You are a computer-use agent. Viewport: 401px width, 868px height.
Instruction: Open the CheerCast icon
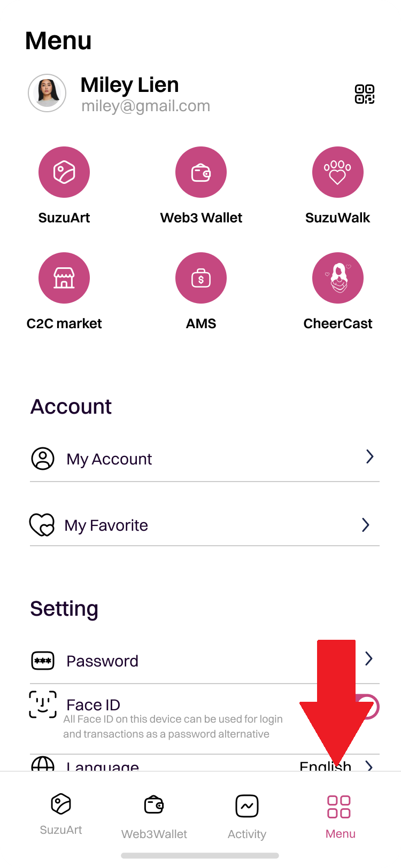pos(338,278)
